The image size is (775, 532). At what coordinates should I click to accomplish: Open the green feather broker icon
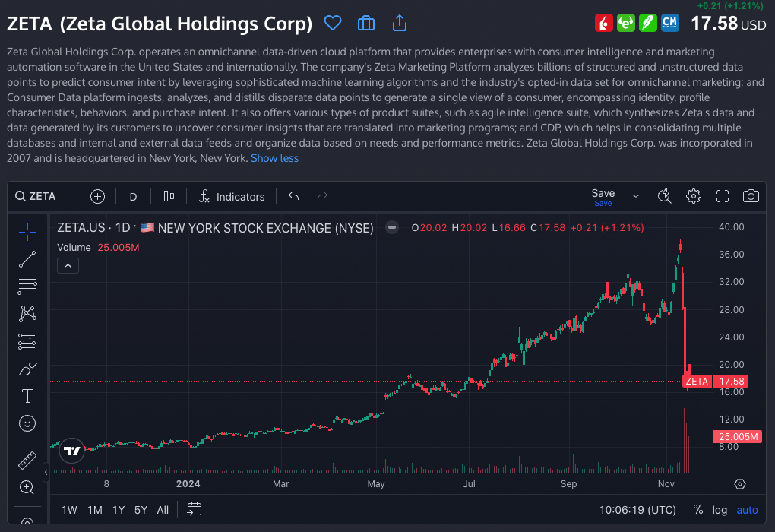point(647,23)
